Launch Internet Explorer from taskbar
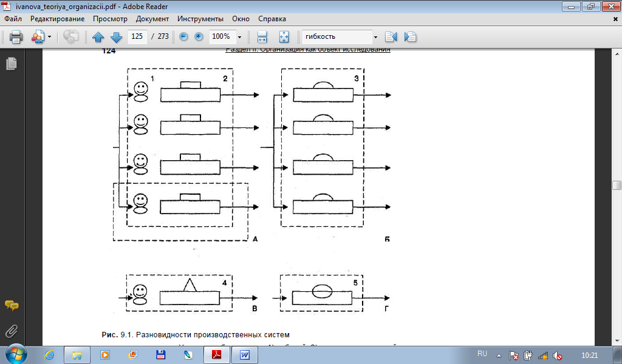622x364 pixels. [50, 355]
